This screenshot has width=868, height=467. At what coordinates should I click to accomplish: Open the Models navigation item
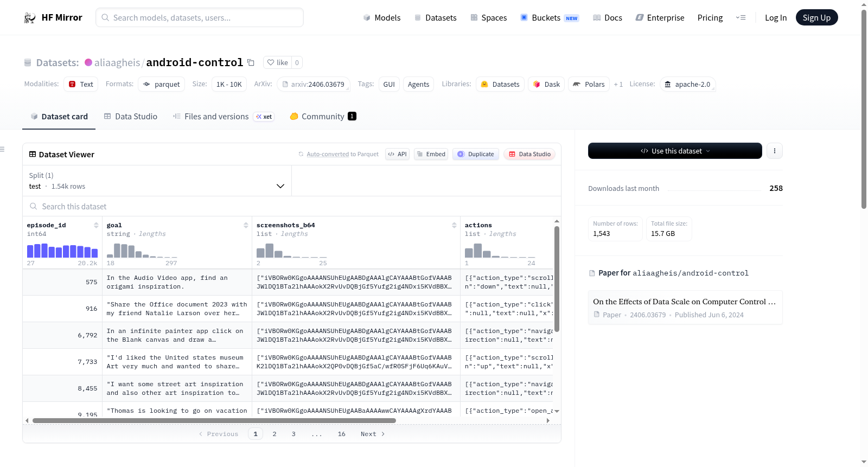click(x=382, y=17)
